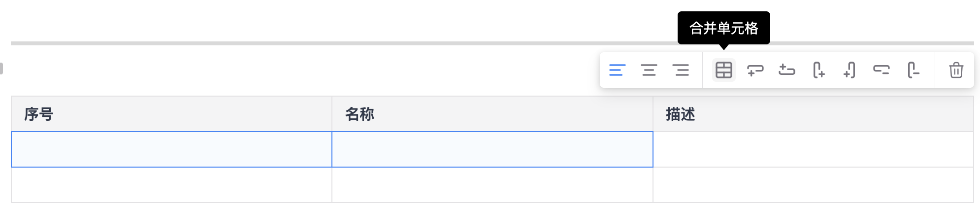
Task: Select the 名称 header cell
Action: [x=492, y=114]
